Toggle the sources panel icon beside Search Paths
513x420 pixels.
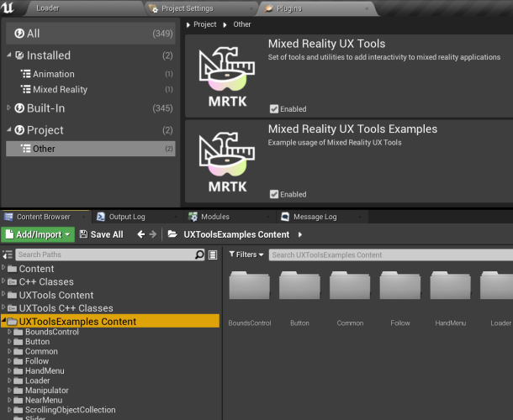8,255
